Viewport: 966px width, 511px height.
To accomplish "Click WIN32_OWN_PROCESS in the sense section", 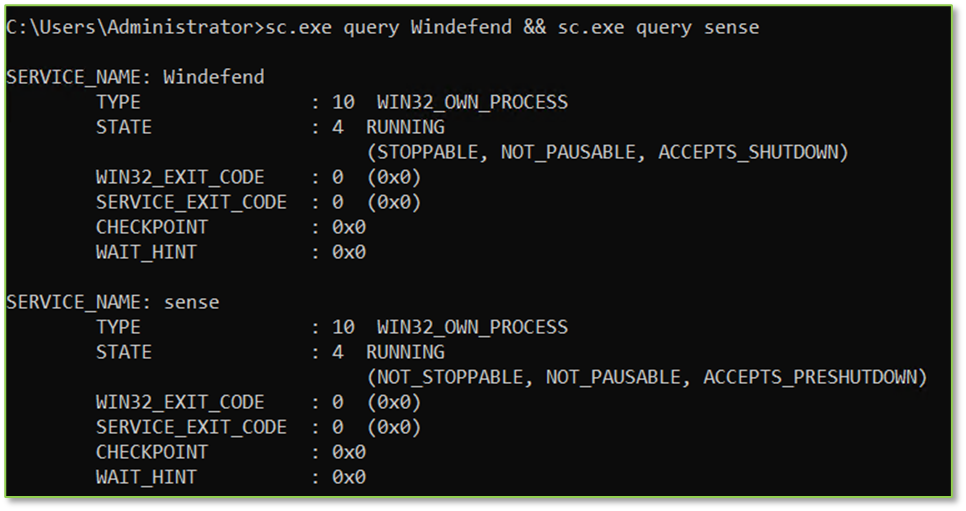I will 472,327.
